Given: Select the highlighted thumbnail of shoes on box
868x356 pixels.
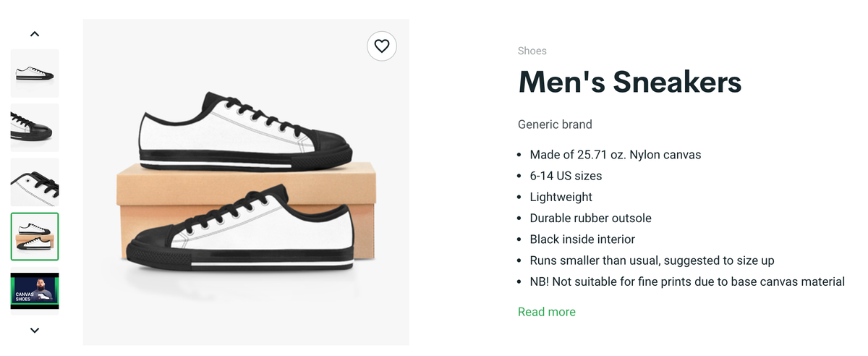Looking at the screenshot, I should (35, 237).
